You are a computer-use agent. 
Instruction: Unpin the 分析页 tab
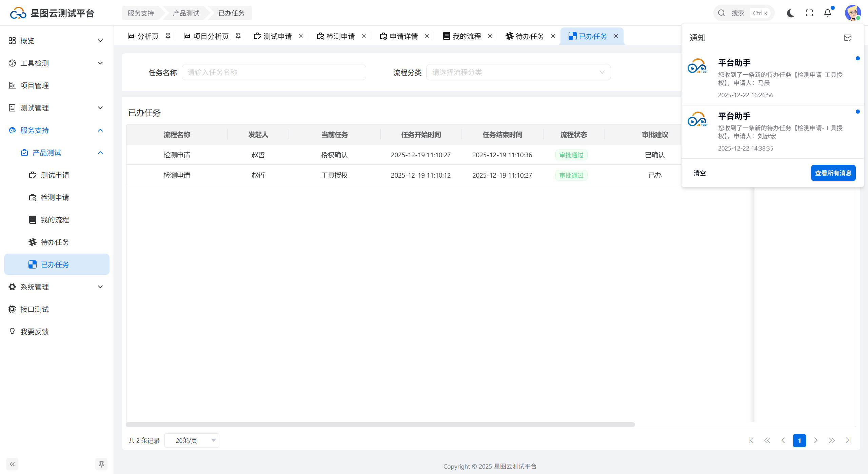tap(168, 36)
